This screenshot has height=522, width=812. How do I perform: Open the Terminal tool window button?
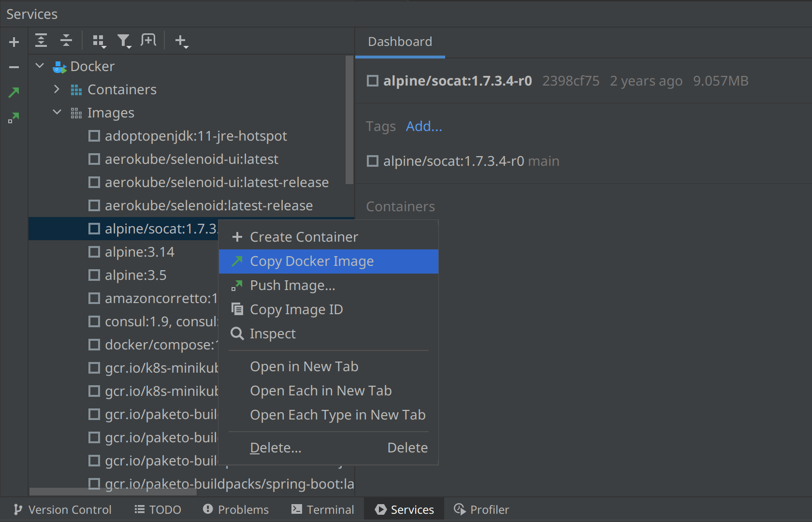[323, 509]
